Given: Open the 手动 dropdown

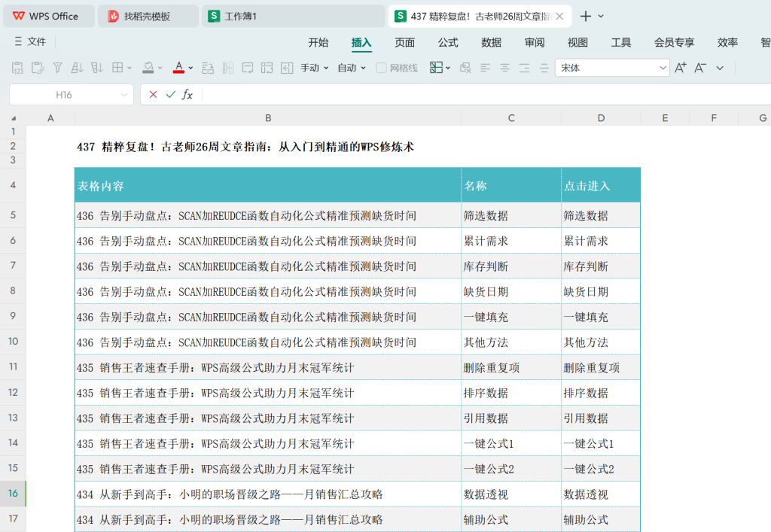Looking at the screenshot, I should click(314, 68).
